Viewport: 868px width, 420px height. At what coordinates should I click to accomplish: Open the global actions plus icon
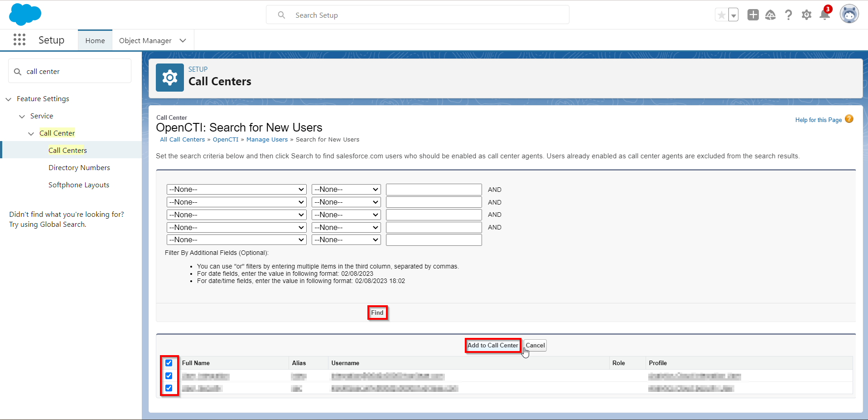pos(753,15)
